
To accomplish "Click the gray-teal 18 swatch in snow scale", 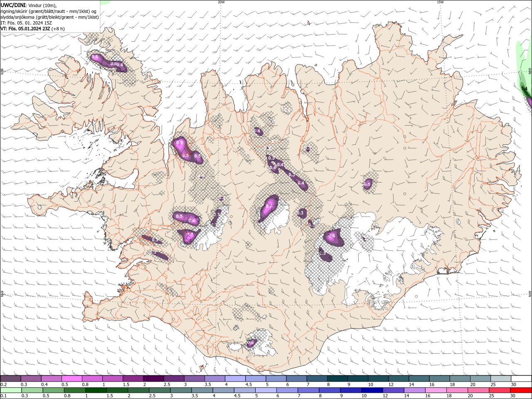I will (460, 379).
